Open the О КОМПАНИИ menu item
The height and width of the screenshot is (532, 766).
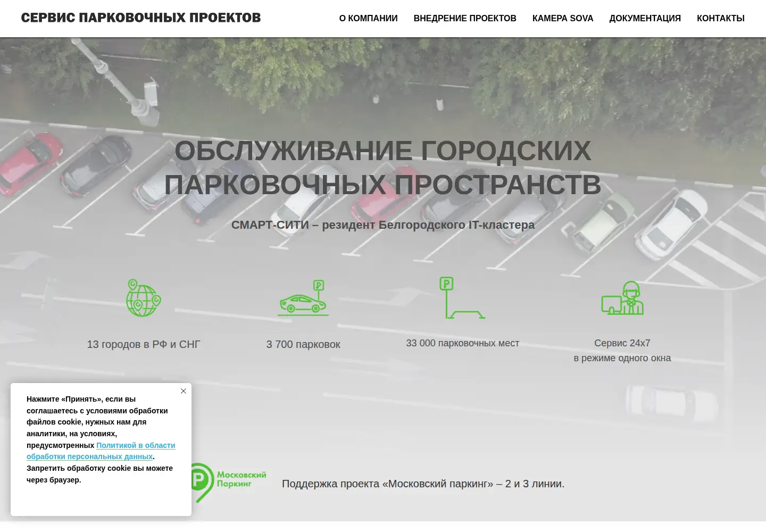click(x=369, y=19)
